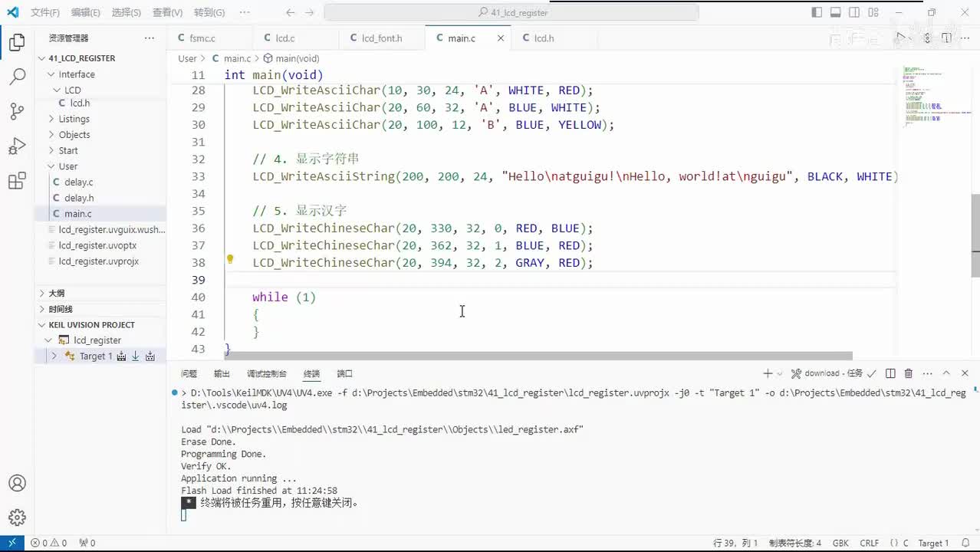Screen dimensions: 980x552
Task: Click 行 39, 列 1 cursor position
Action: [x=735, y=543]
